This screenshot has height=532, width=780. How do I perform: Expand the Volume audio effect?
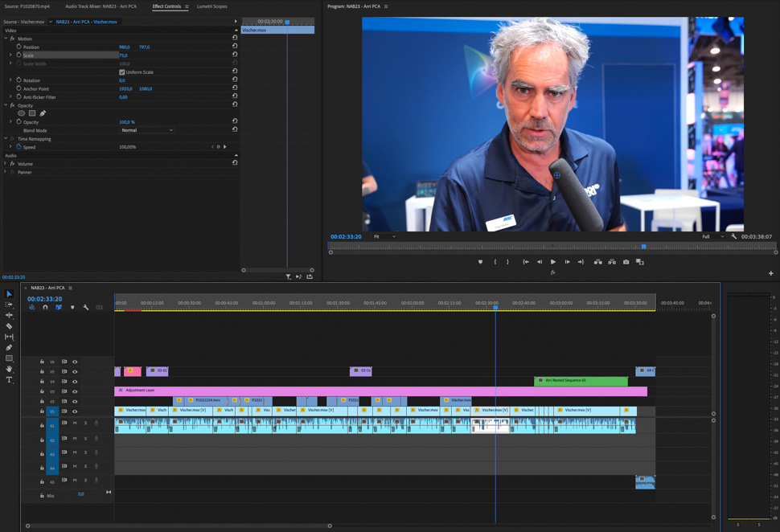coord(6,164)
